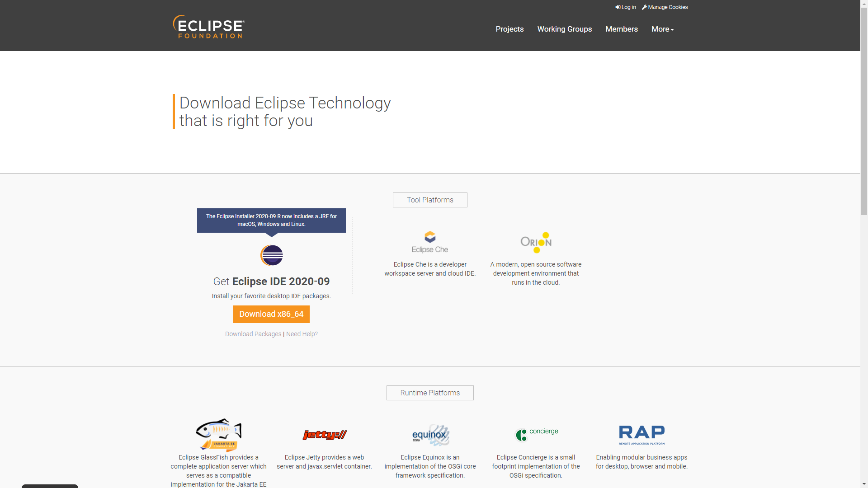Screen dimensions: 868x488
Task: Click the Jetty logo
Action: pos(325,435)
